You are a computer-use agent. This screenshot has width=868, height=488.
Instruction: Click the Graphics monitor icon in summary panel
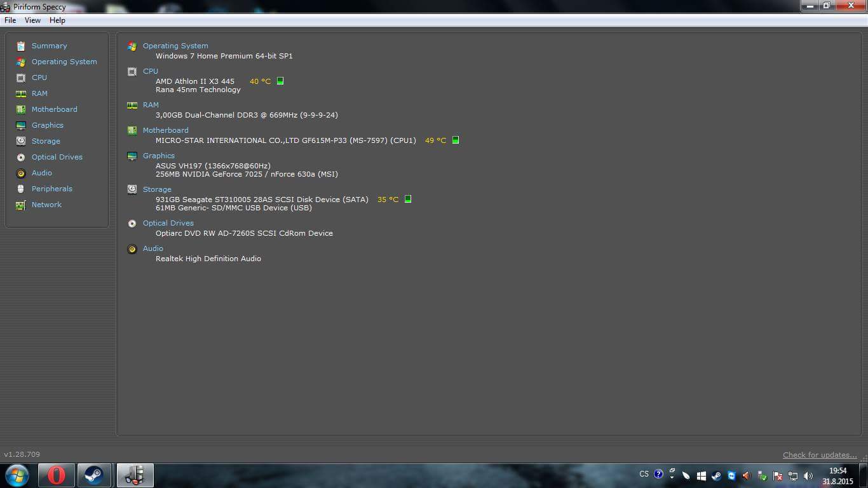132,156
